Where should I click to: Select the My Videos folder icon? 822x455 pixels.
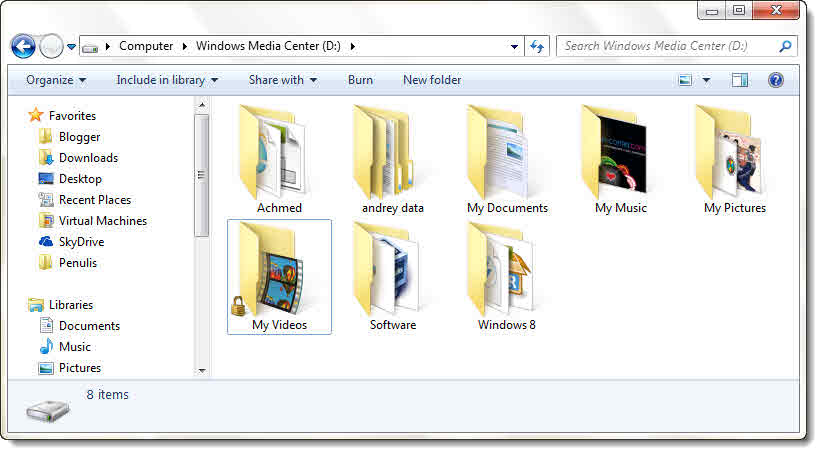point(271,270)
